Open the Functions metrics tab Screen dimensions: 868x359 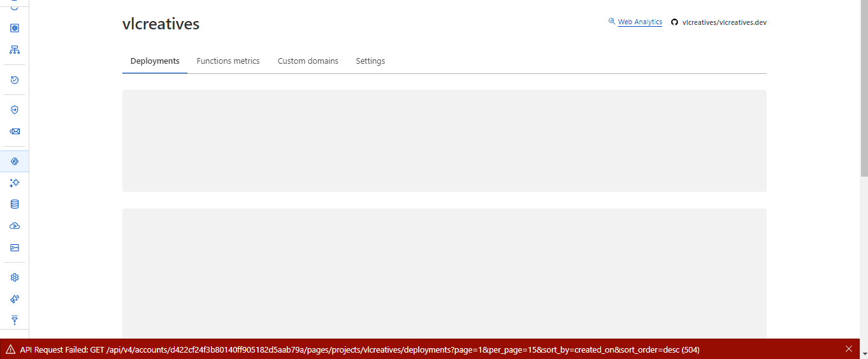tap(228, 61)
